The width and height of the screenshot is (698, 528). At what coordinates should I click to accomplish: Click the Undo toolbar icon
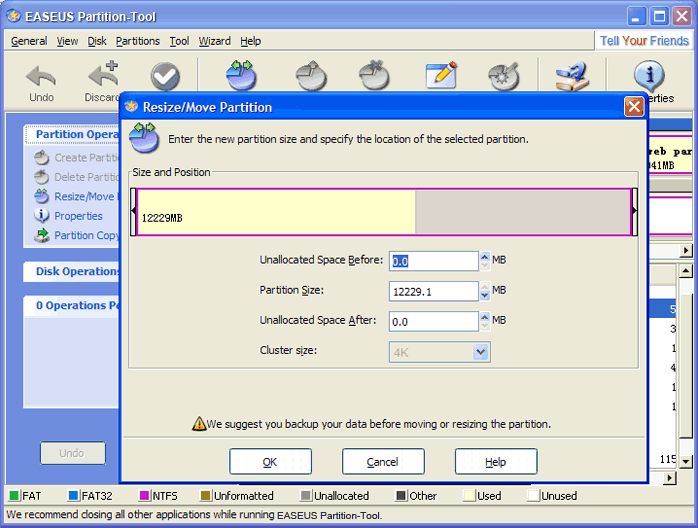[41, 78]
